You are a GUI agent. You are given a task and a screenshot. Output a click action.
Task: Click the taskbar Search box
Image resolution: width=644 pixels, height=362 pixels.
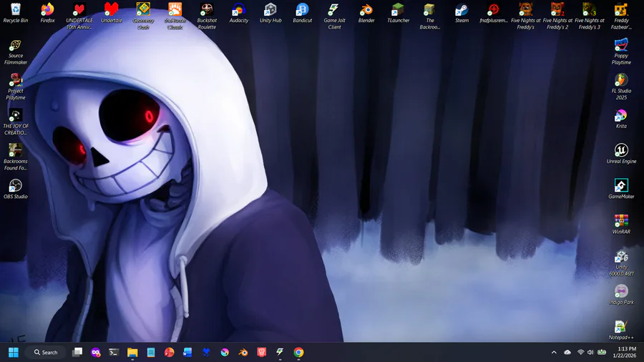pos(46,352)
